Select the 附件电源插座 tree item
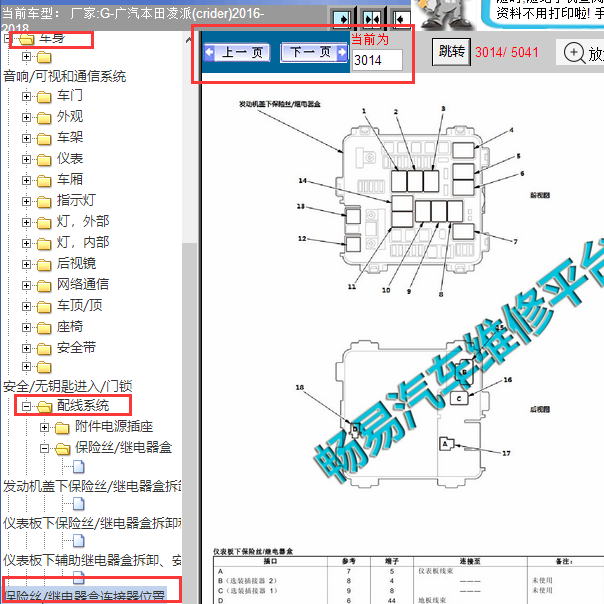This screenshot has width=604, height=604. pos(114,426)
